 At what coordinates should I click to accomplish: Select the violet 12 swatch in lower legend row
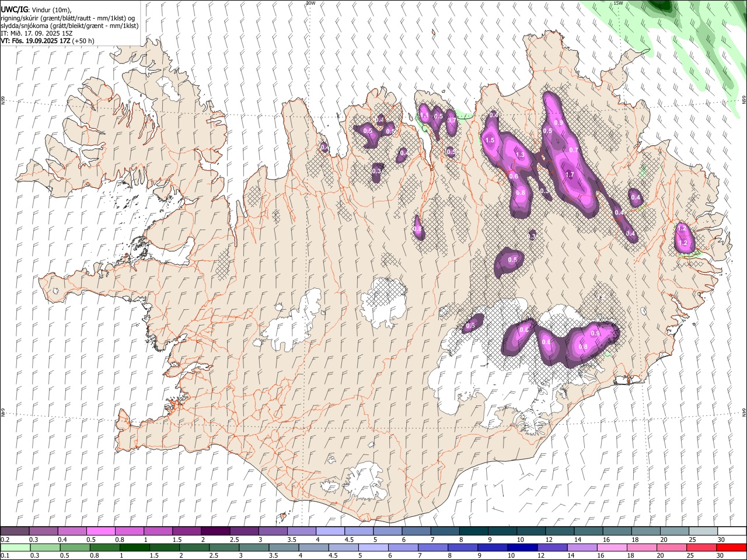[553, 547]
